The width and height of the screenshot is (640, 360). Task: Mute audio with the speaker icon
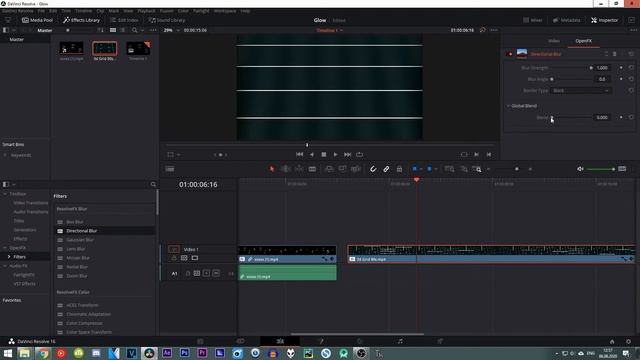coord(580,169)
